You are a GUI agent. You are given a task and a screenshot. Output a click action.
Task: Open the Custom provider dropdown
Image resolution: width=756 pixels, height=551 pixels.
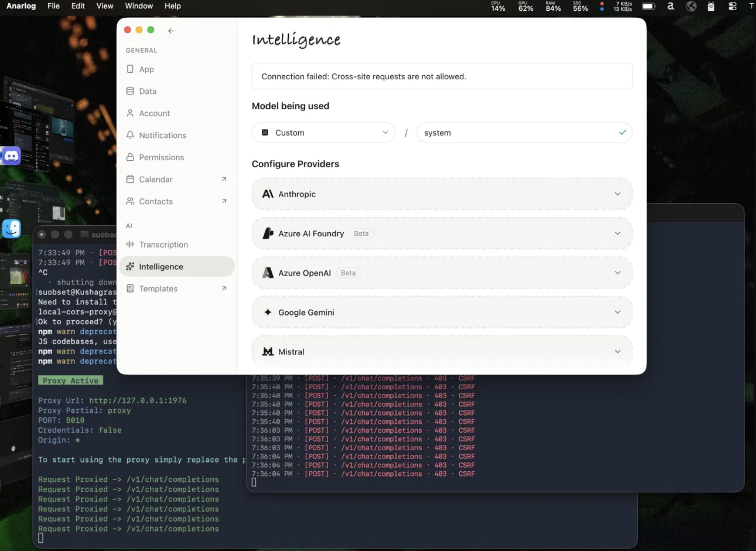coord(324,133)
